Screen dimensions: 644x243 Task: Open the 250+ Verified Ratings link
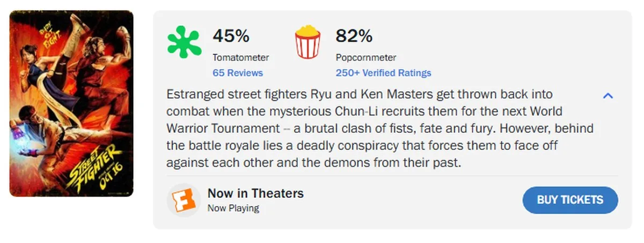383,73
